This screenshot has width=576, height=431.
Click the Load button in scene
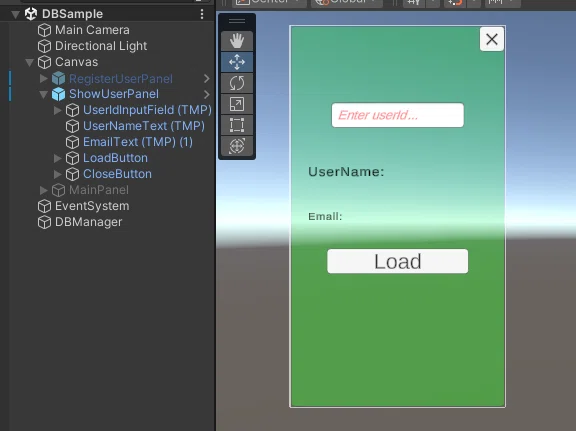coord(397,261)
